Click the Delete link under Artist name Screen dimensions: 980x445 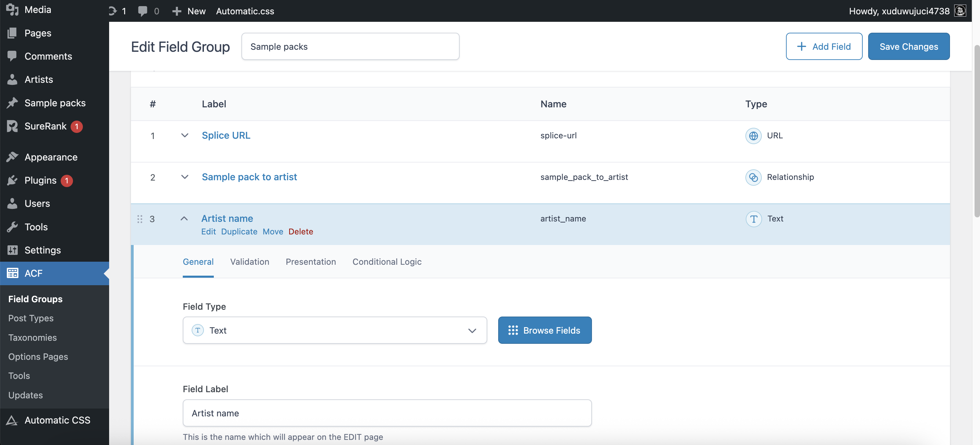(300, 231)
